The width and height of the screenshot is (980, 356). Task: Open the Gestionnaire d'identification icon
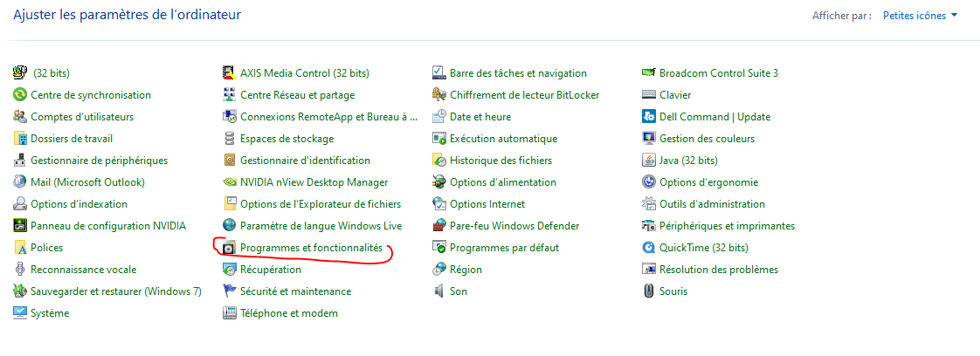pyautogui.click(x=230, y=161)
